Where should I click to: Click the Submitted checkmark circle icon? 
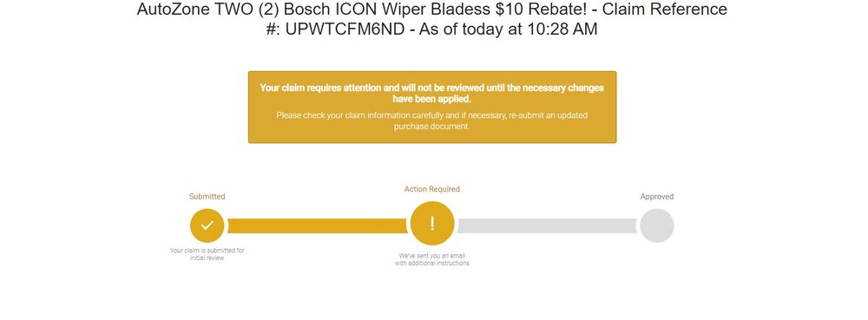pyautogui.click(x=207, y=225)
